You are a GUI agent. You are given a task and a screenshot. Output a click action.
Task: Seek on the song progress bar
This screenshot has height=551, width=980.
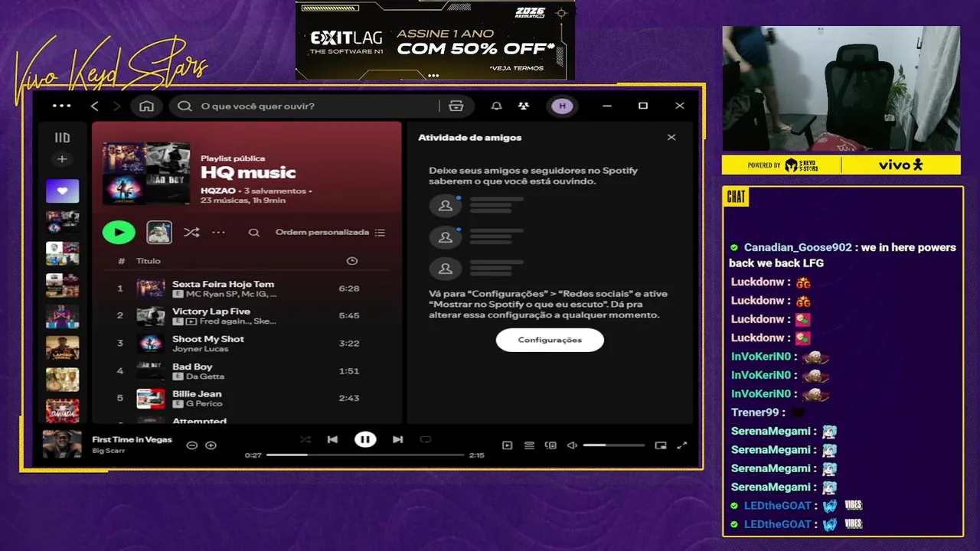coord(365,455)
